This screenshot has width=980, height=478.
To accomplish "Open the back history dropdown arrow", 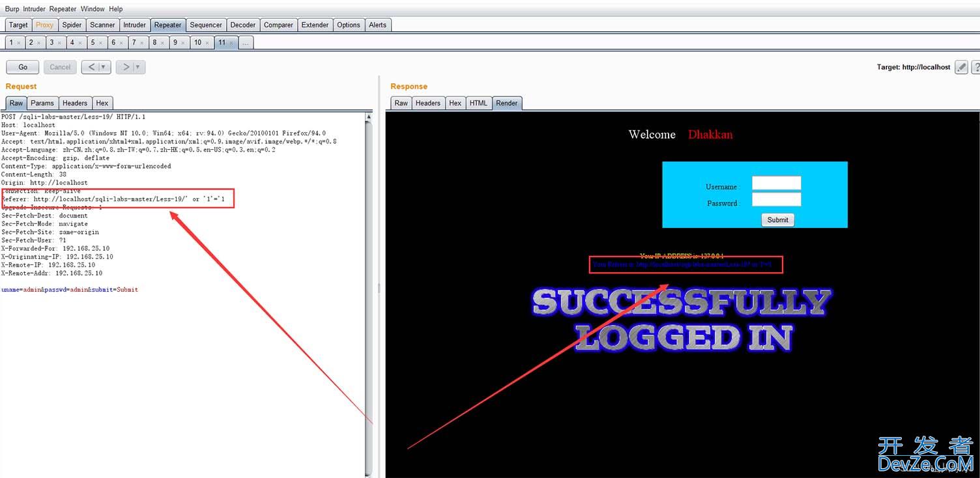I will (x=104, y=67).
